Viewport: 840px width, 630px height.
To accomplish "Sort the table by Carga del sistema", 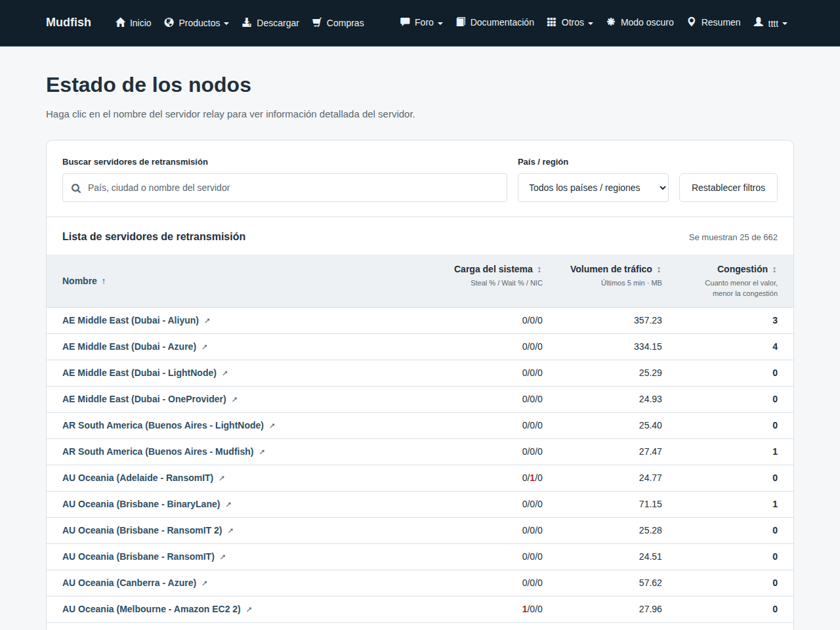I will 498,269.
